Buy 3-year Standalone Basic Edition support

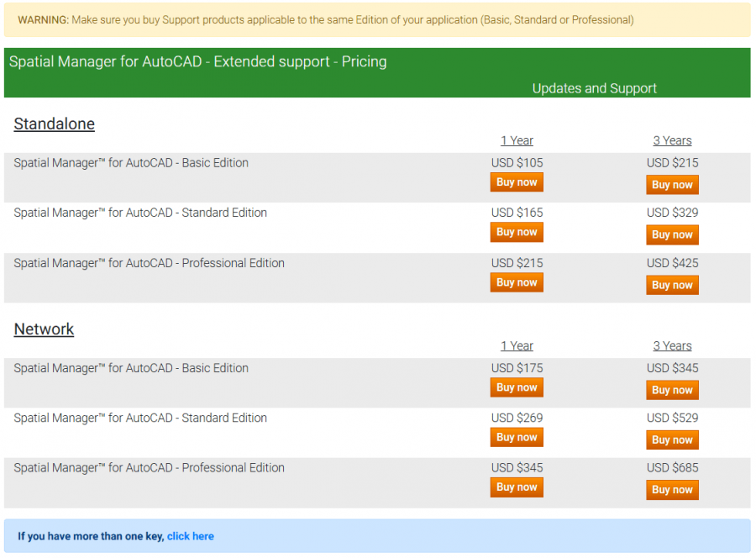click(672, 184)
